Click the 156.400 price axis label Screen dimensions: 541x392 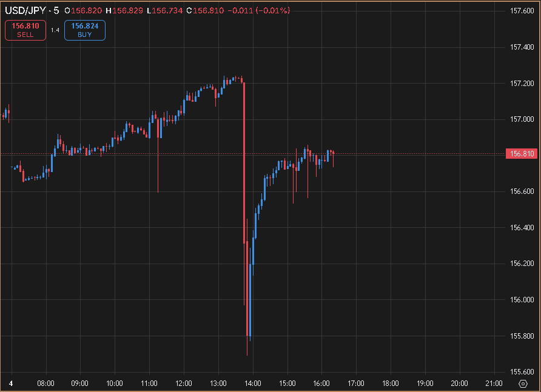coord(522,228)
